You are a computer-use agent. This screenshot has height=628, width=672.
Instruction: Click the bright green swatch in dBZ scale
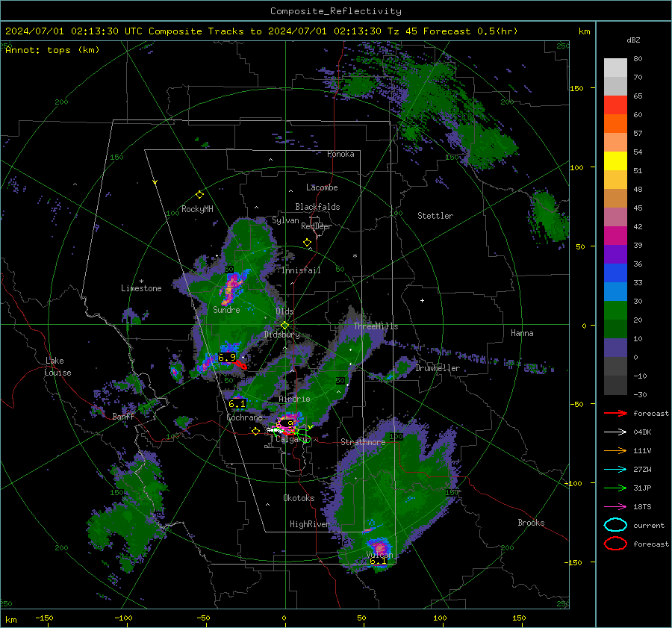615,311
